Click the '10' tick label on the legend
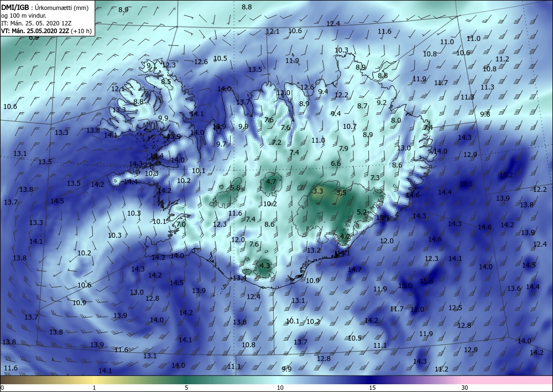This screenshot has height=392, width=553. point(280,388)
